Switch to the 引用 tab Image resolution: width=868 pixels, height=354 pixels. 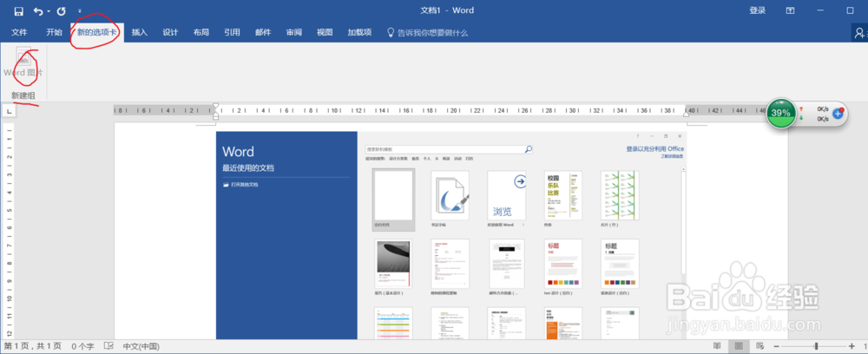[x=232, y=33]
